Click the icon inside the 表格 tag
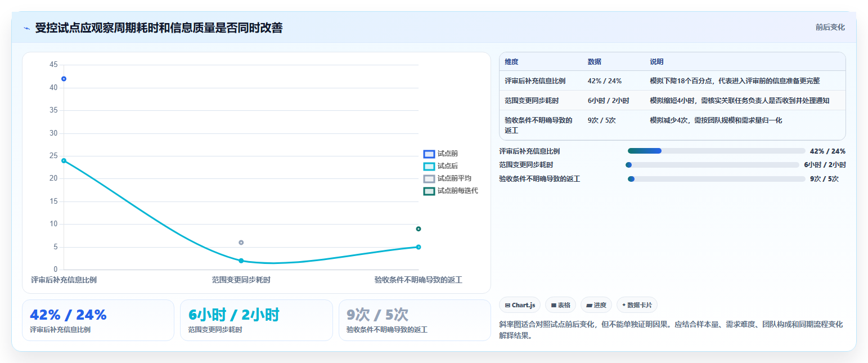868x363 pixels. click(554, 305)
